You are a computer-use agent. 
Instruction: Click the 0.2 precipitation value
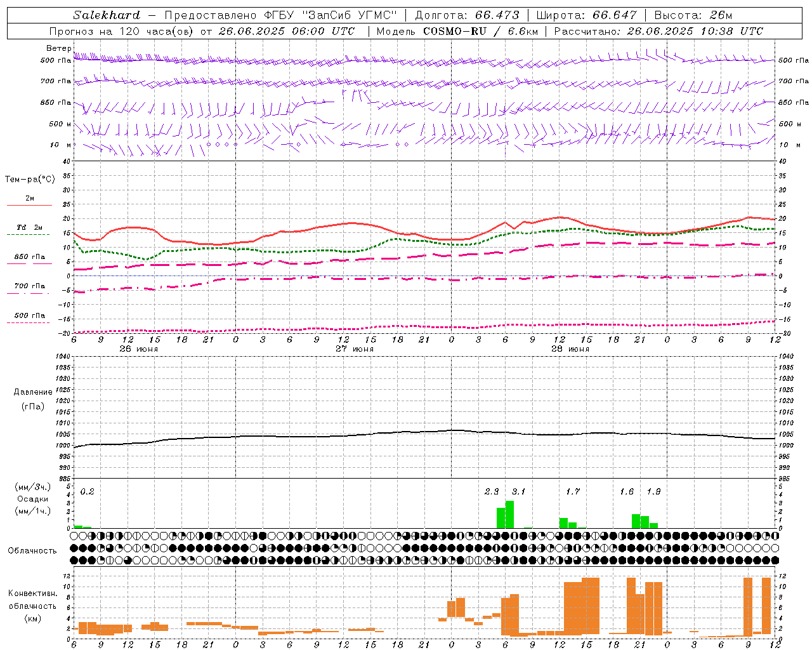click(87, 492)
